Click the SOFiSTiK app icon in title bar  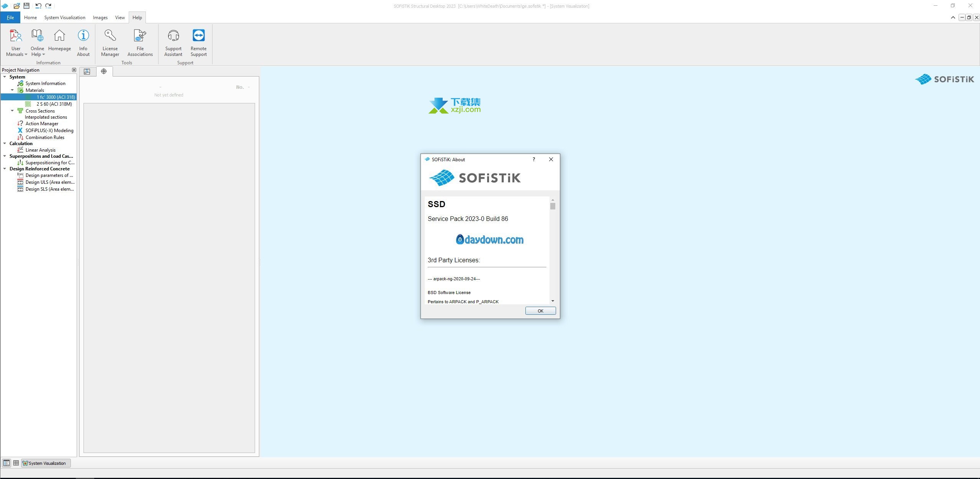(5, 6)
